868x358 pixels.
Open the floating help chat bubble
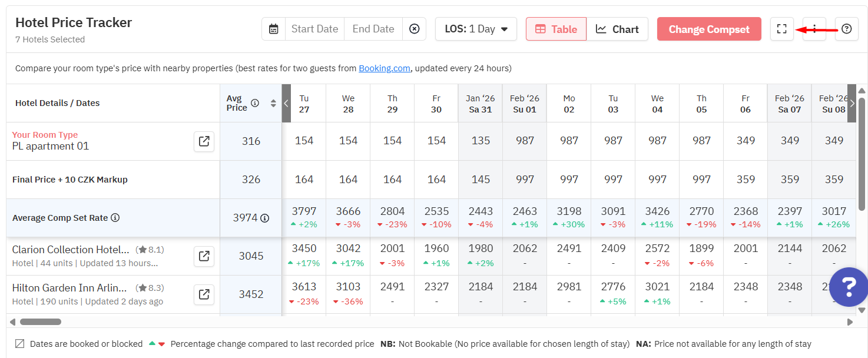tap(848, 286)
